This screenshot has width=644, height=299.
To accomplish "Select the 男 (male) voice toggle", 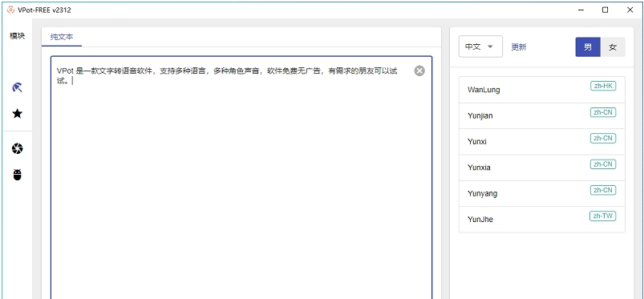I will point(588,46).
